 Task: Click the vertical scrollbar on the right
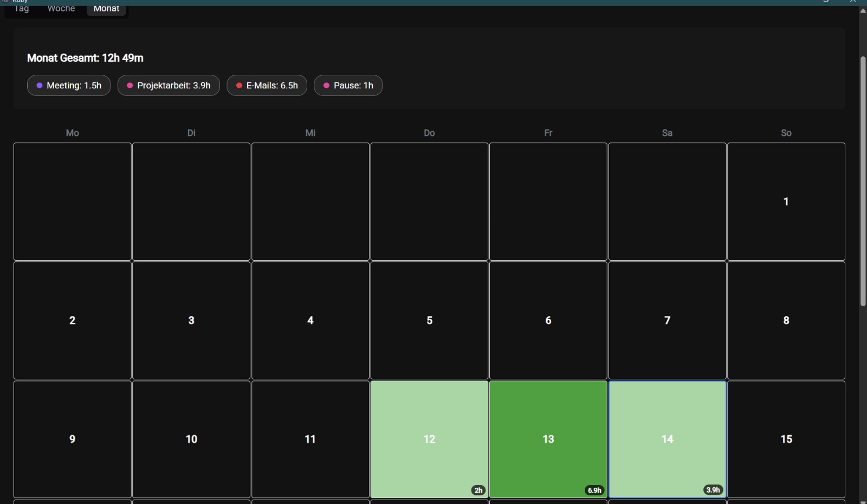(x=863, y=179)
